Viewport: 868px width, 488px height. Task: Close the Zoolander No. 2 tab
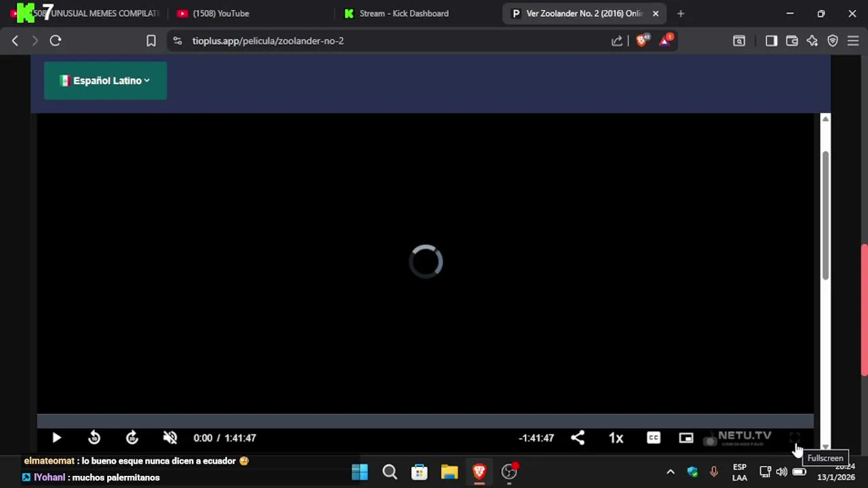656,14
